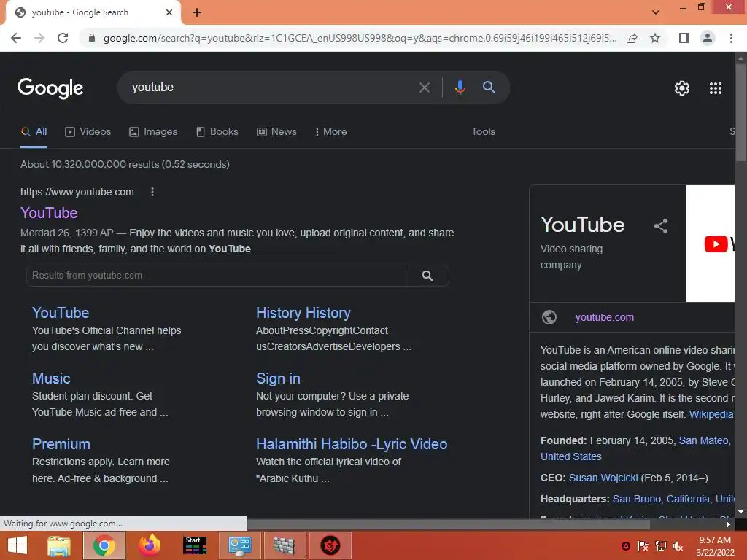Viewport: 747px width, 560px height.
Task: Click the globe icon beside youtube.com
Action: (x=549, y=317)
